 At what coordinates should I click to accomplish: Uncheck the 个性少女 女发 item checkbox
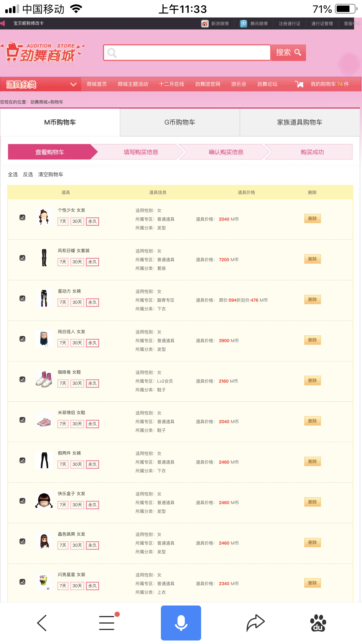22,218
